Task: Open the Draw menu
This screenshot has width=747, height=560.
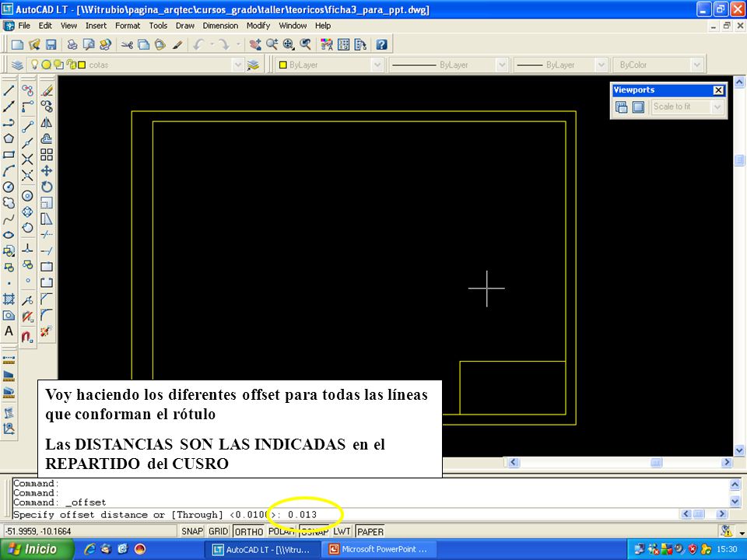Action: pos(185,26)
